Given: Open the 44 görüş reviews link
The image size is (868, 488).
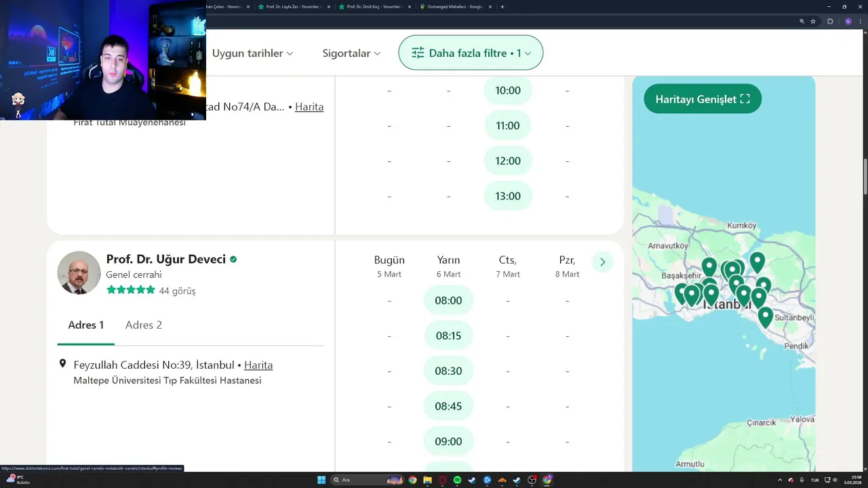Looking at the screenshot, I should point(177,291).
